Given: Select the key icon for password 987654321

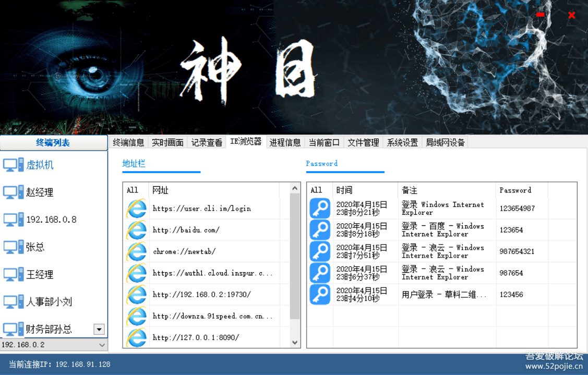Looking at the screenshot, I should tap(320, 251).
